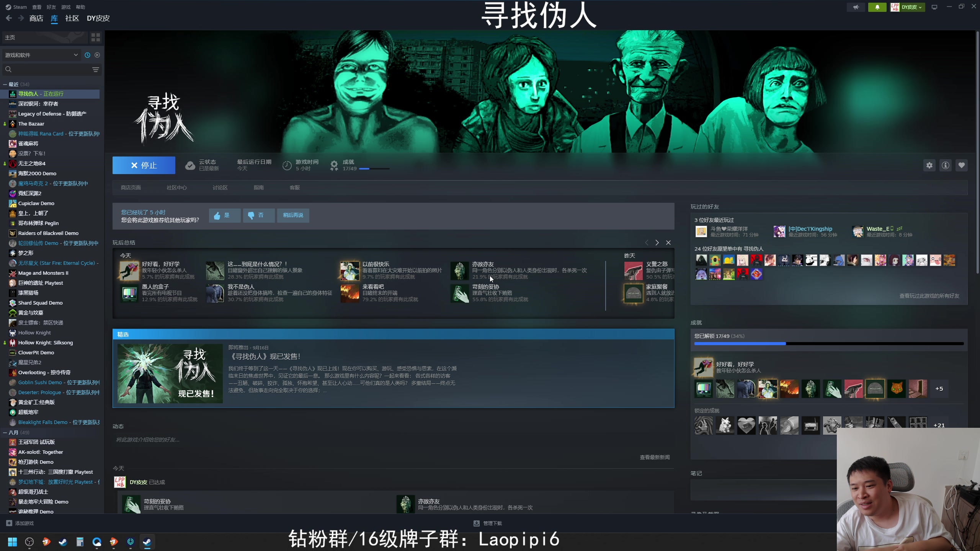Go to previous post-game summary arrow
980x551 pixels.
click(x=647, y=243)
